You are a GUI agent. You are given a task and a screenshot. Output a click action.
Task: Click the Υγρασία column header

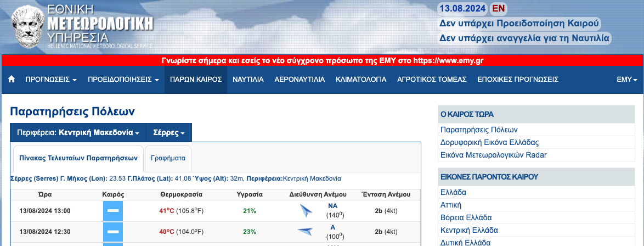tap(250, 194)
